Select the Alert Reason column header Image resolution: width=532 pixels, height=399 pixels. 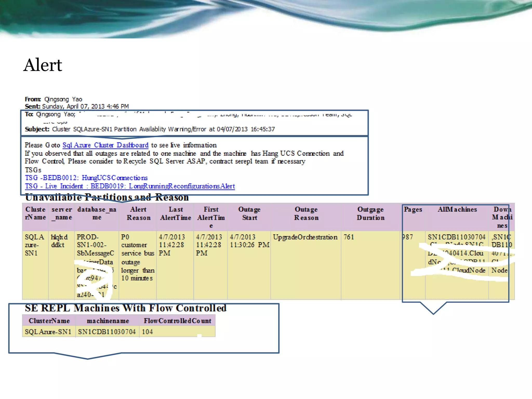pos(138,214)
